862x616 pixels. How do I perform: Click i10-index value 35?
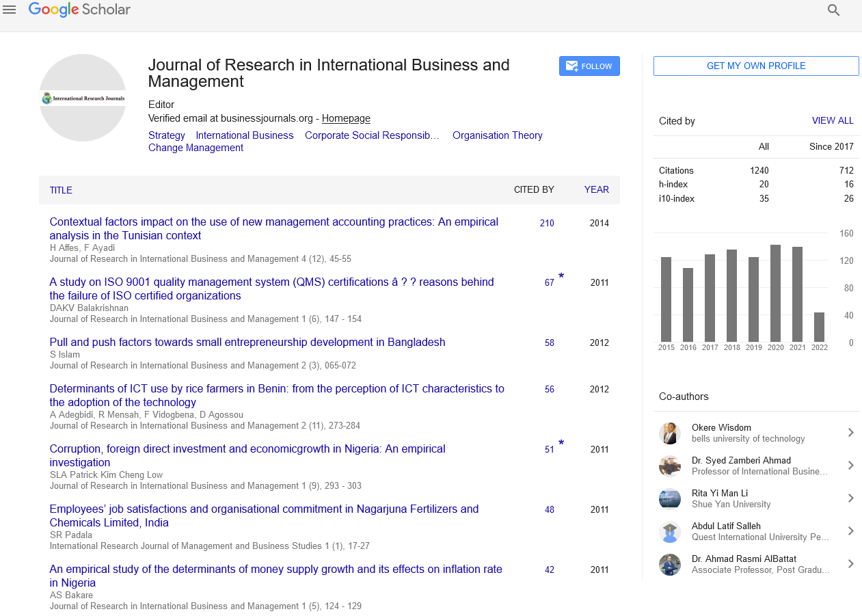[x=764, y=198]
